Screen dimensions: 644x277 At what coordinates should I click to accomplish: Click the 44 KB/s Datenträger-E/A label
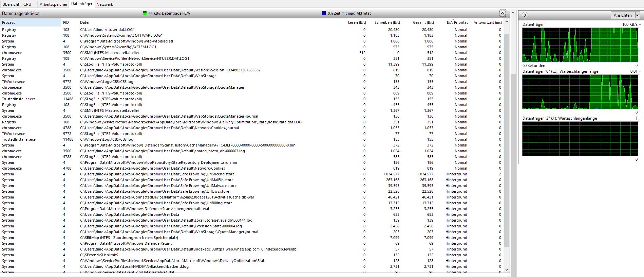169,13
